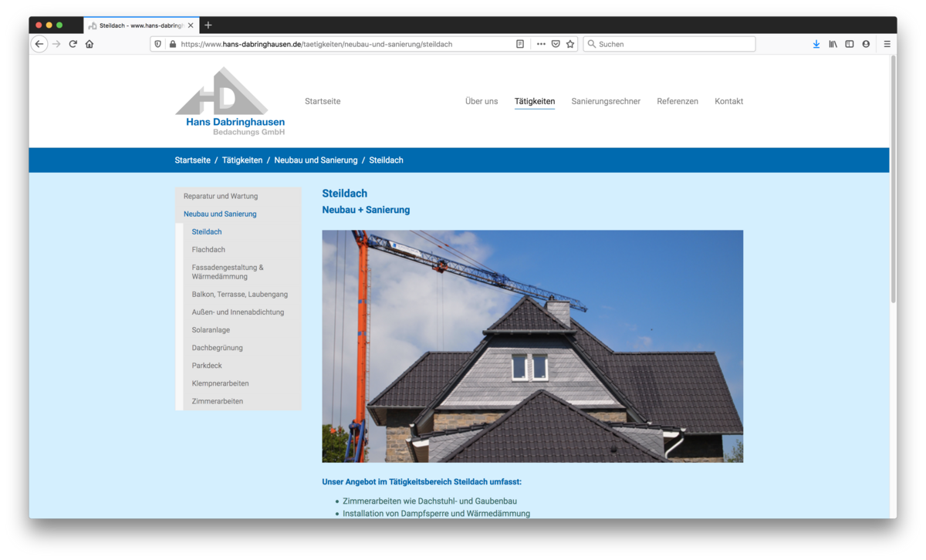Bookmark this page with the star icon
The height and width of the screenshot is (560, 926).
point(570,44)
